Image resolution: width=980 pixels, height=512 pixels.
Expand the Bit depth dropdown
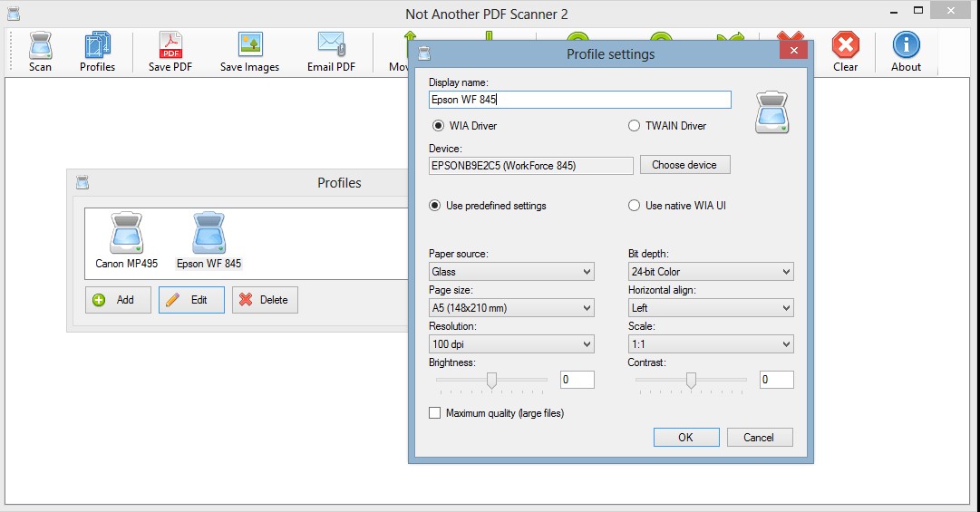coord(711,272)
